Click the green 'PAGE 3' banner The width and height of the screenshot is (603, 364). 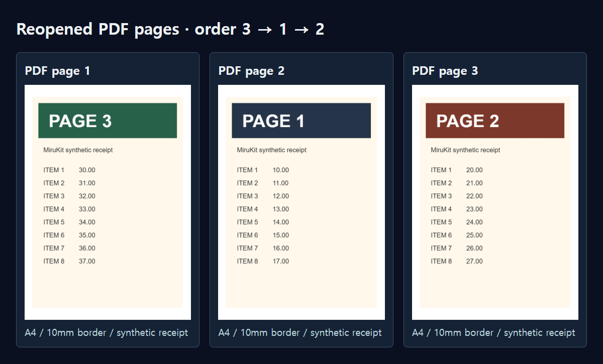pyautogui.click(x=108, y=120)
